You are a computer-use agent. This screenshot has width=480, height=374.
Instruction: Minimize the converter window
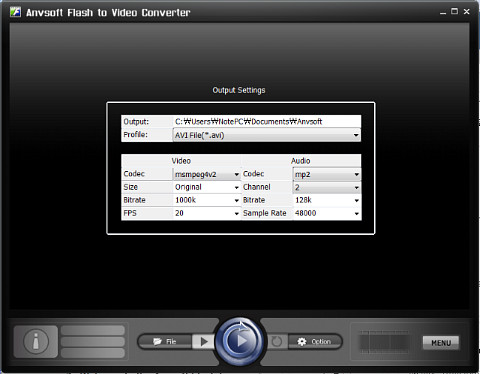pos(443,12)
